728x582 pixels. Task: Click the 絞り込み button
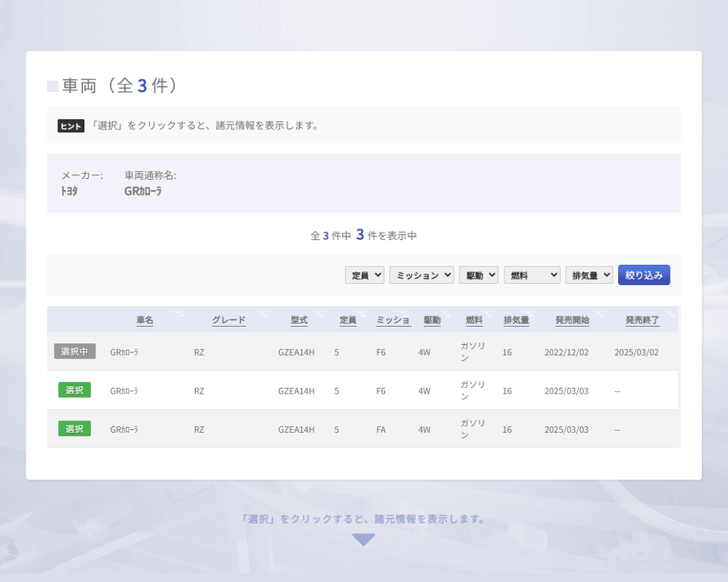pyautogui.click(x=644, y=275)
